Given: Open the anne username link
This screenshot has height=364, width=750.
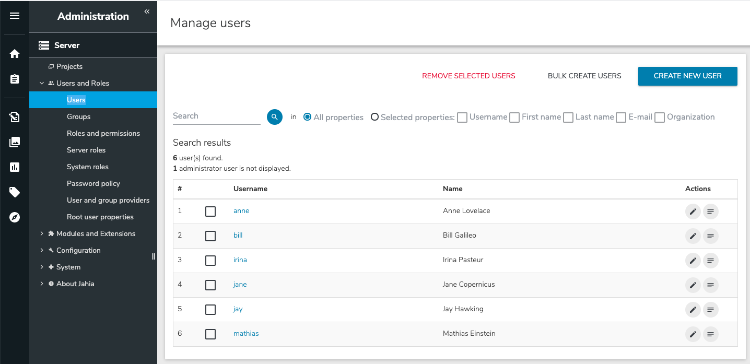Looking at the screenshot, I should [x=241, y=211].
